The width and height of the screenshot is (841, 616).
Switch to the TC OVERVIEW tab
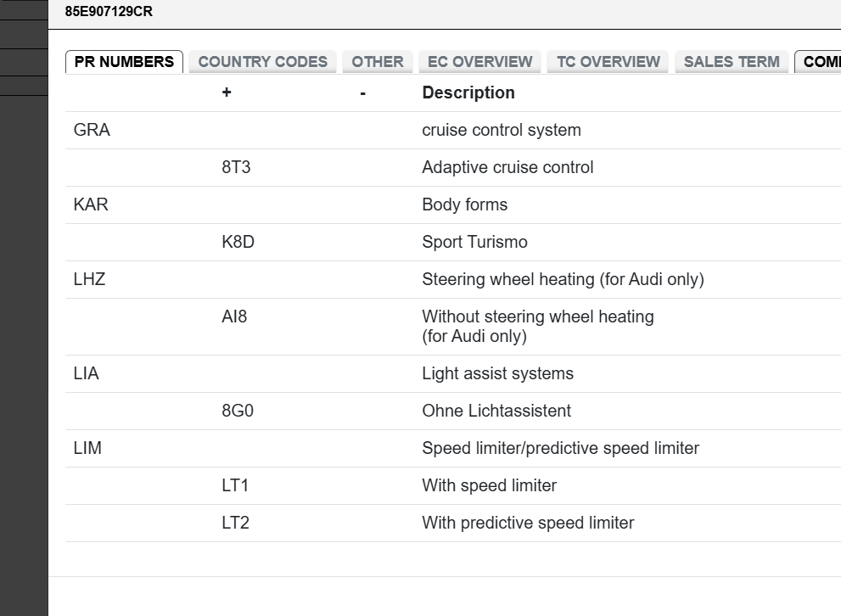[x=608, y=62]
